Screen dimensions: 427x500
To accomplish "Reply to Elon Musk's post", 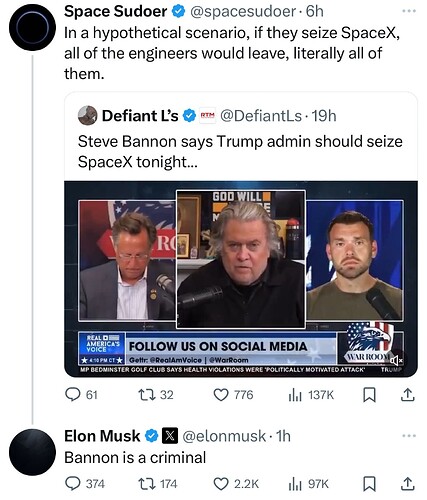I will tap(85, 484).
